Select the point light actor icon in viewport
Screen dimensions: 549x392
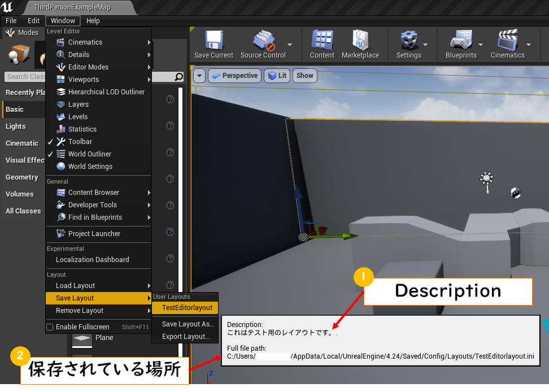click(x=486, y=179)
